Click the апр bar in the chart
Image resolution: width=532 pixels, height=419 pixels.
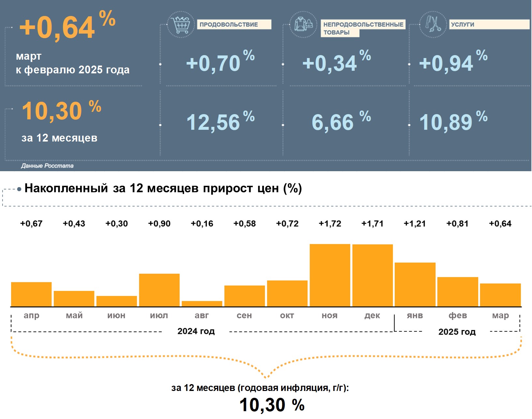31,294
